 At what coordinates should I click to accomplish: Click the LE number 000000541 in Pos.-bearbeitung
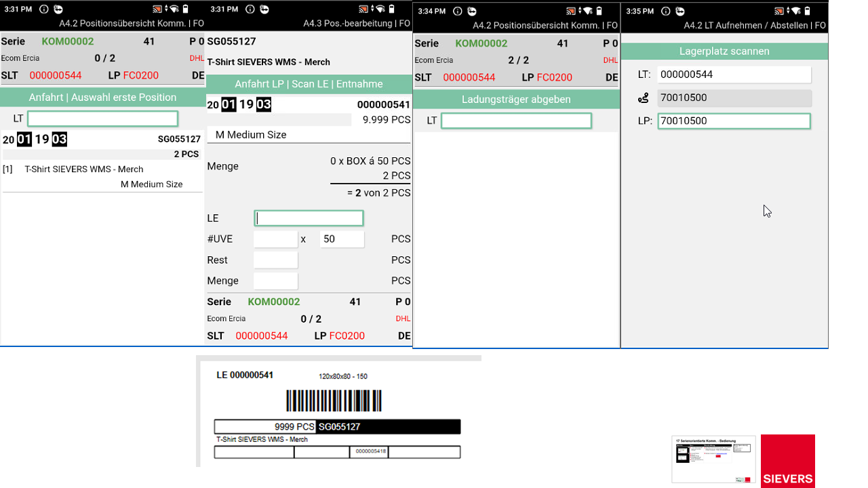384,105
